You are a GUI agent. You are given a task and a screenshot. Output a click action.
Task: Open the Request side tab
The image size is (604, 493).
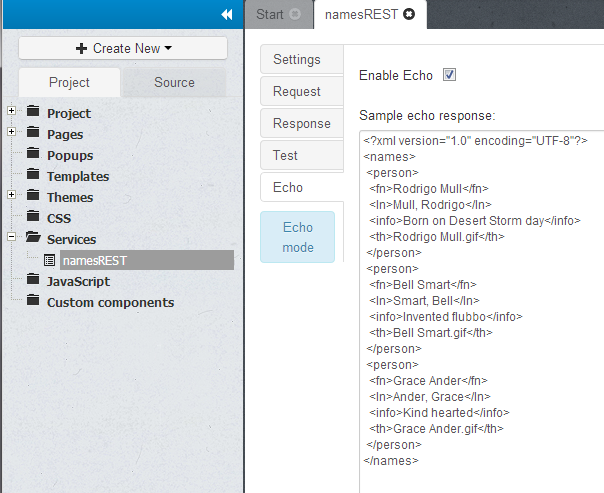pyautogui.click(x=297, y=91)
